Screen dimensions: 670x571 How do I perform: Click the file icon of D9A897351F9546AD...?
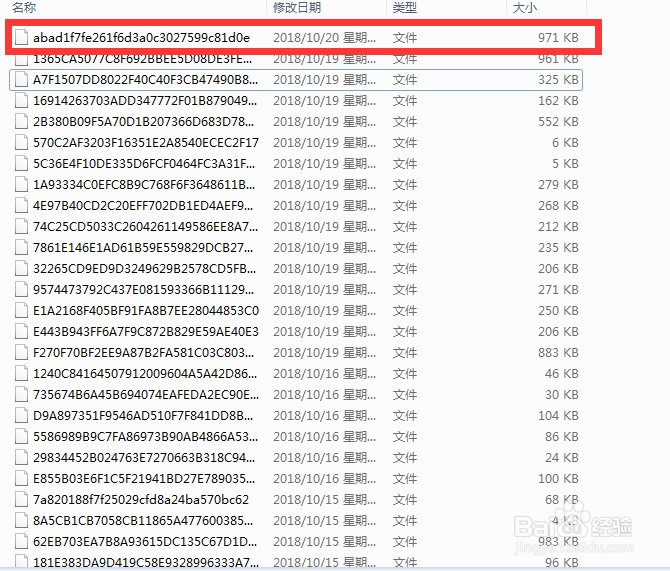pos(21,415)
